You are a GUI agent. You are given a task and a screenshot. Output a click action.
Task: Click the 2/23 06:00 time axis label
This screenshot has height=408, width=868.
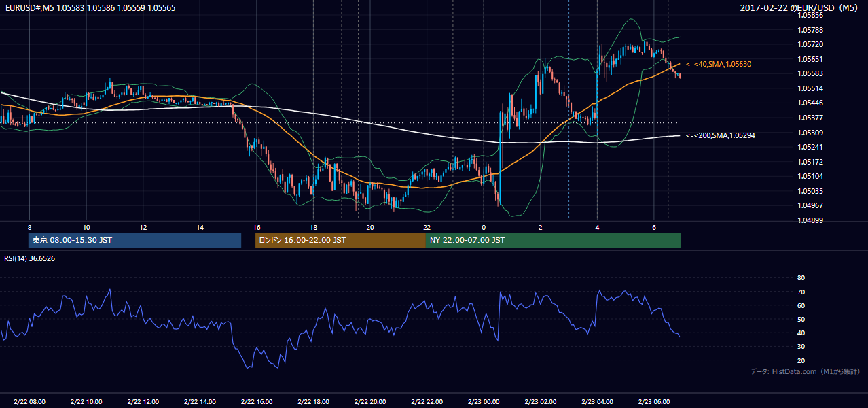[x=653, y=402]
